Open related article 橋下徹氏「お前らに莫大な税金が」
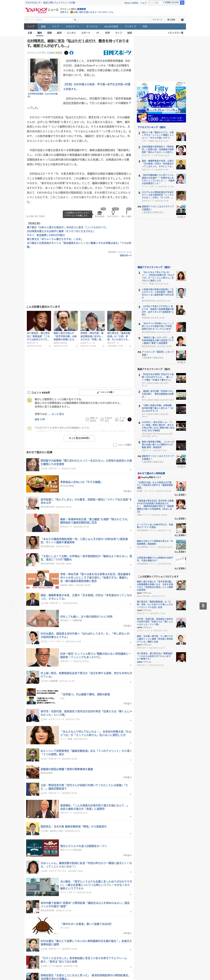 (67, 227)
